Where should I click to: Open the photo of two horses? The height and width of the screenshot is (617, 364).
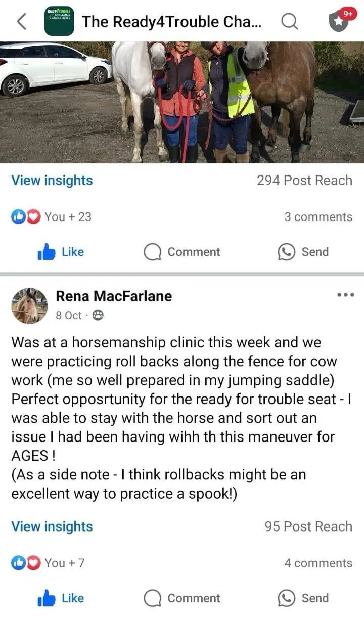point(182,102)
